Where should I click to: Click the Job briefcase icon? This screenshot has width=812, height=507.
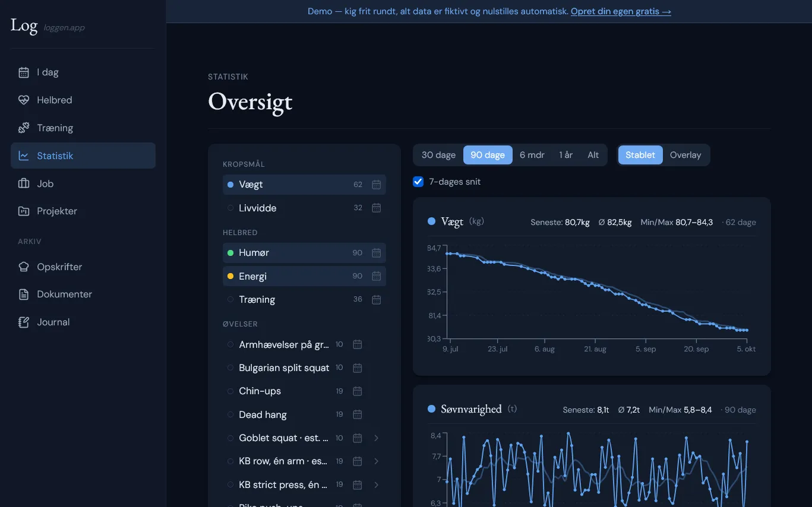[24, 183]
